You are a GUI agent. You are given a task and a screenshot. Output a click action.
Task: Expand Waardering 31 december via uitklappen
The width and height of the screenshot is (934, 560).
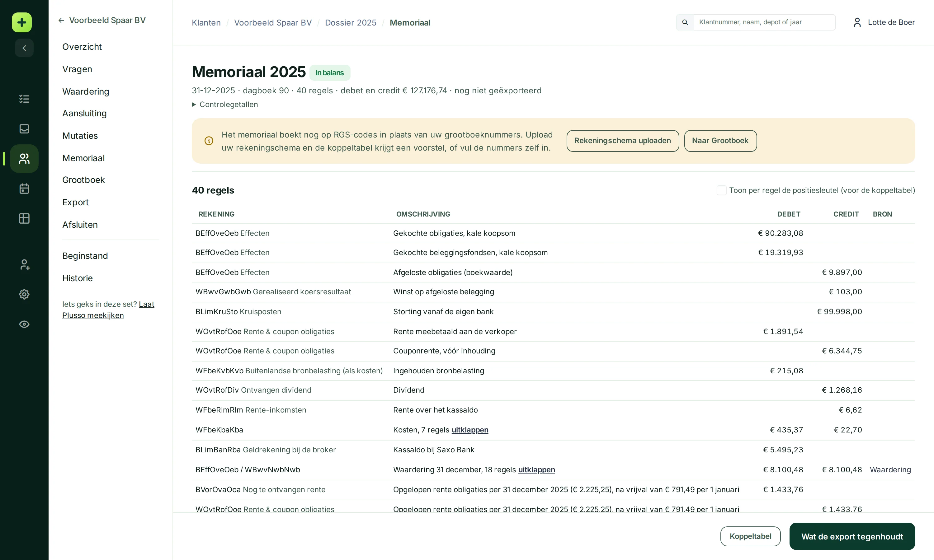pos(536,470)
